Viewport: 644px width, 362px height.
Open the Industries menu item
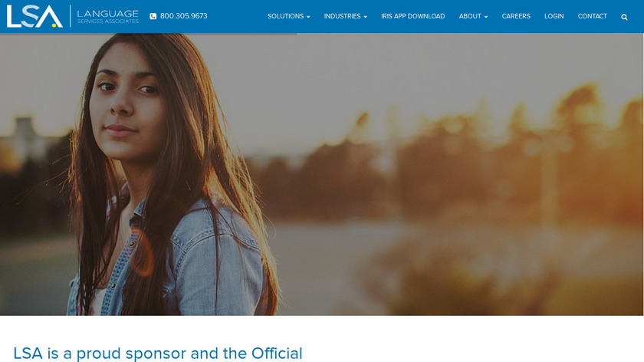[x=342, y=16]
